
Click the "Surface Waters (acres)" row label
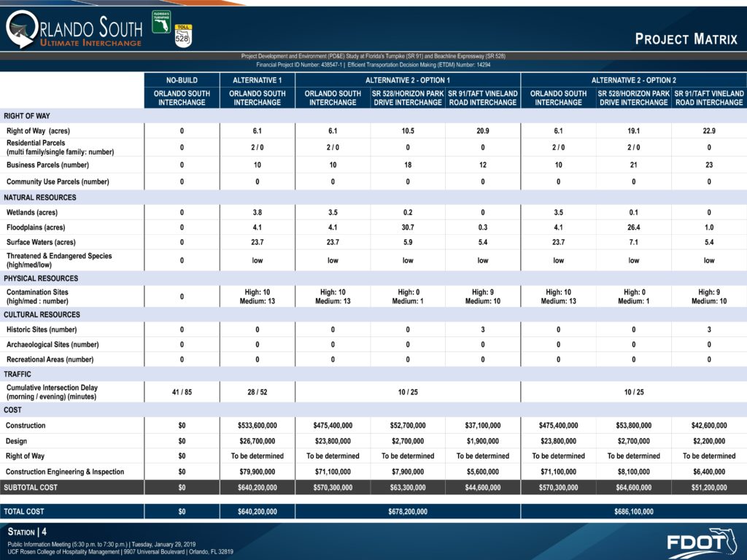(41, 242)
